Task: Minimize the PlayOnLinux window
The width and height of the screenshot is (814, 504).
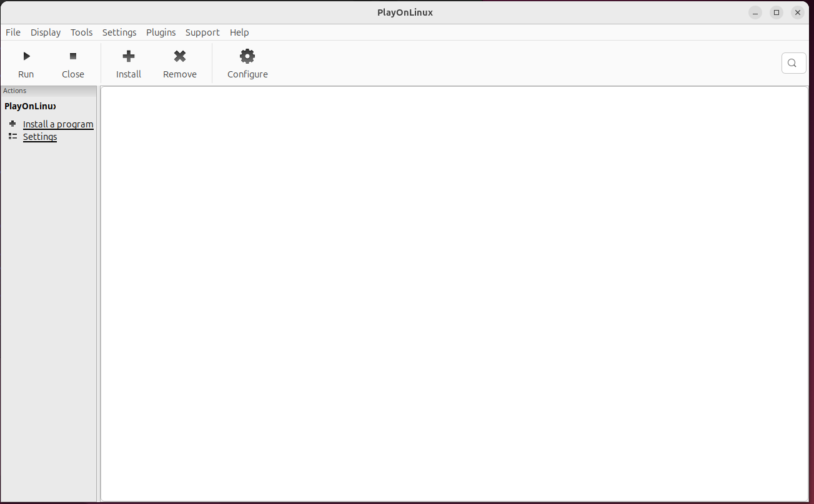Action: pyautogui.click(x=755, y=12)
